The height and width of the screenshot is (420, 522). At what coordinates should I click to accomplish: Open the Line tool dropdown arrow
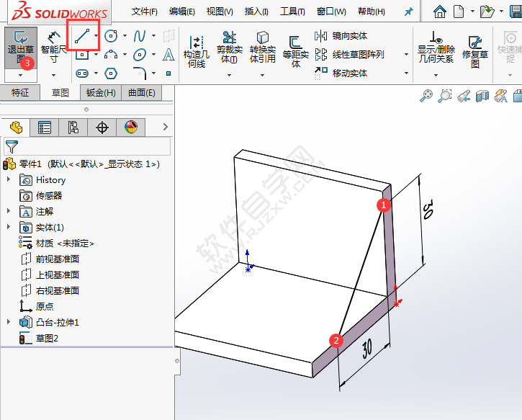click(x=96, y=35)
